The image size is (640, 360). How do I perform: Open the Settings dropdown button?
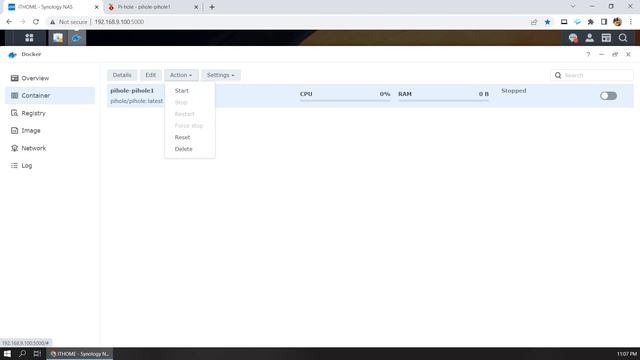point(220,75)
